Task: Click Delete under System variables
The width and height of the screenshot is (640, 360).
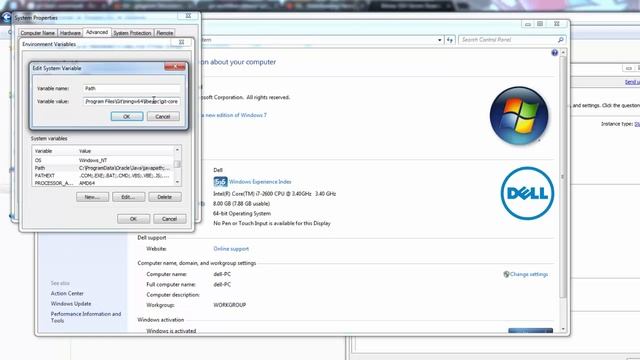Action: 164,197
